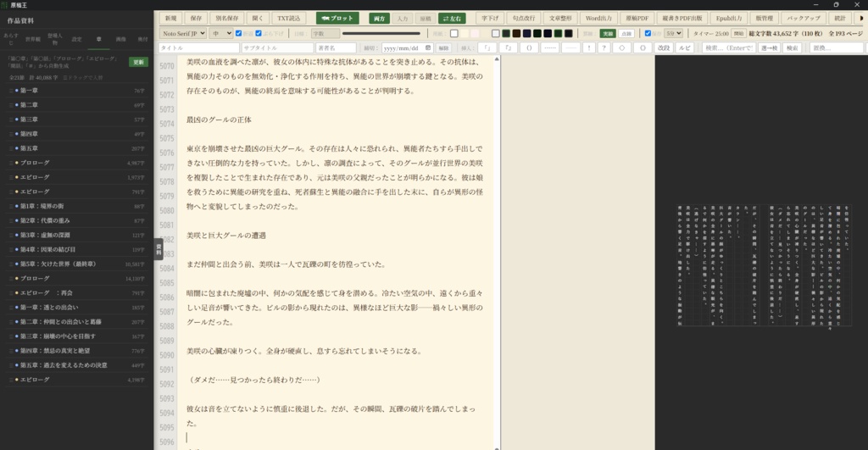The image size is (868, 450).
Task: Open the プロット plot button
Action: (337, 19)
